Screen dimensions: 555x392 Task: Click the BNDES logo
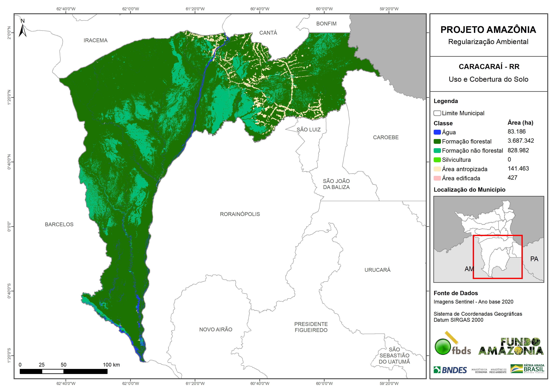(450, 370)
